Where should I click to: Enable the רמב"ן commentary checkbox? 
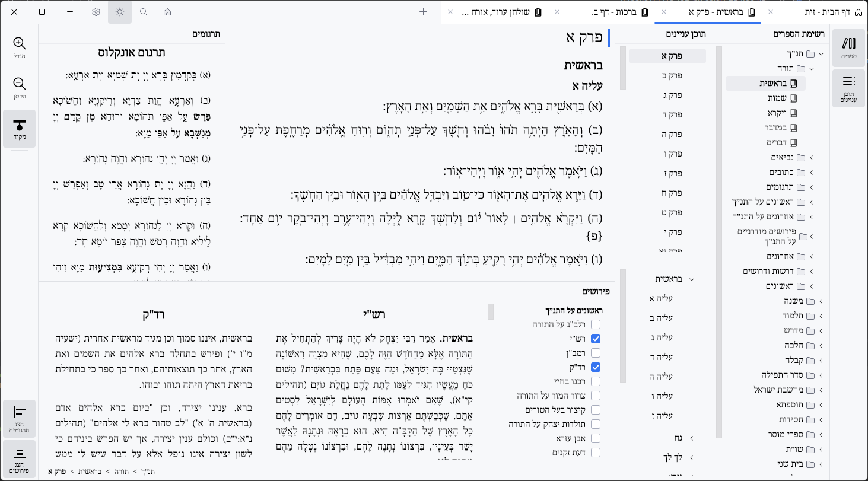[x=596, y=352]
